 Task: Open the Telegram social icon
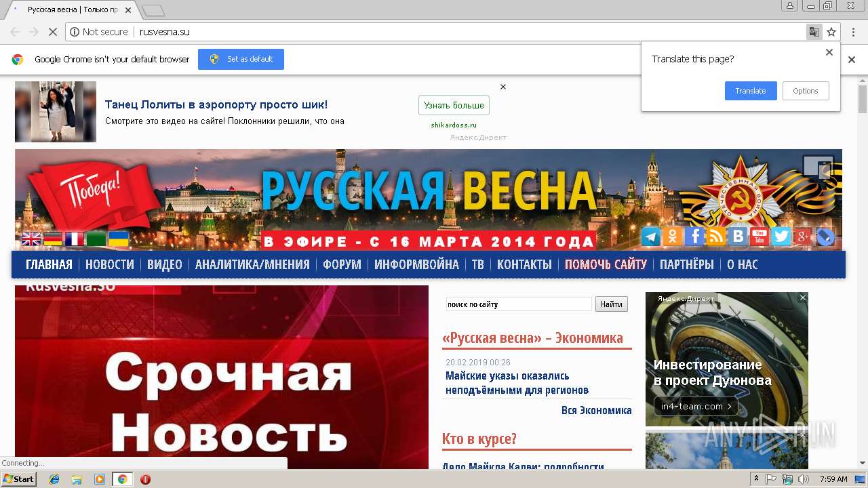click(651, 237)
